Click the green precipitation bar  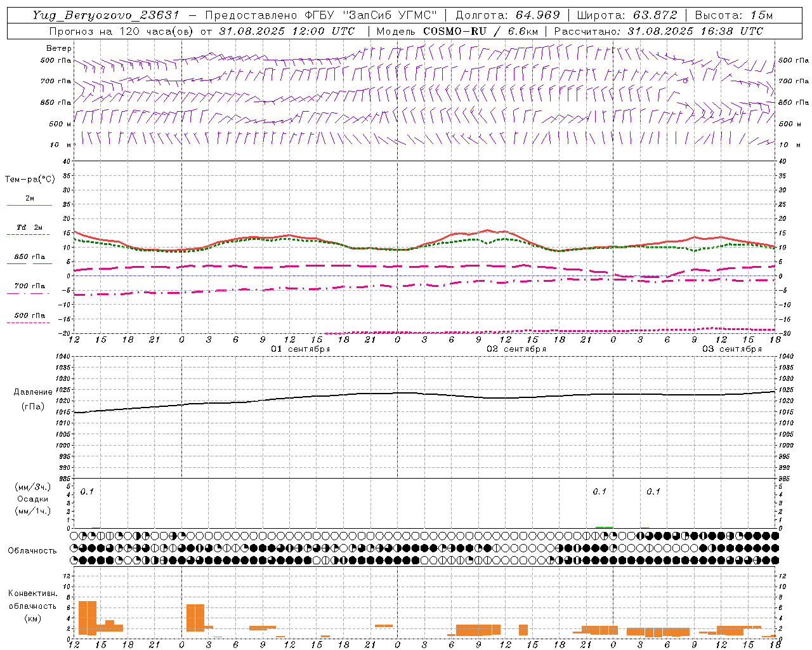pos(604,527)
